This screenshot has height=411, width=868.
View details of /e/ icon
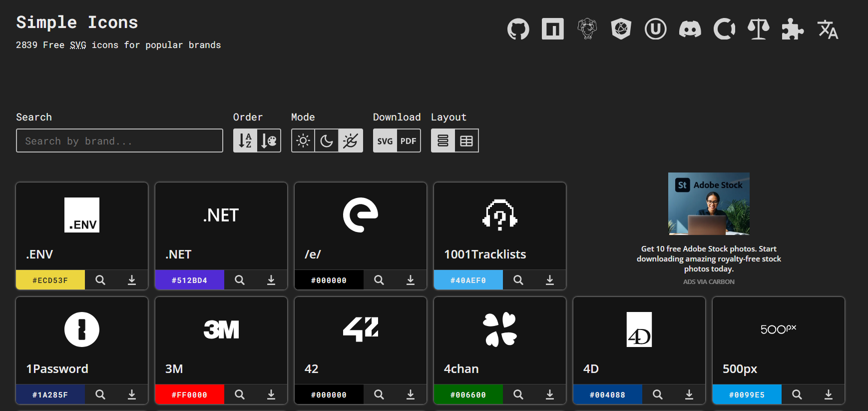click(x=379, y=280)
